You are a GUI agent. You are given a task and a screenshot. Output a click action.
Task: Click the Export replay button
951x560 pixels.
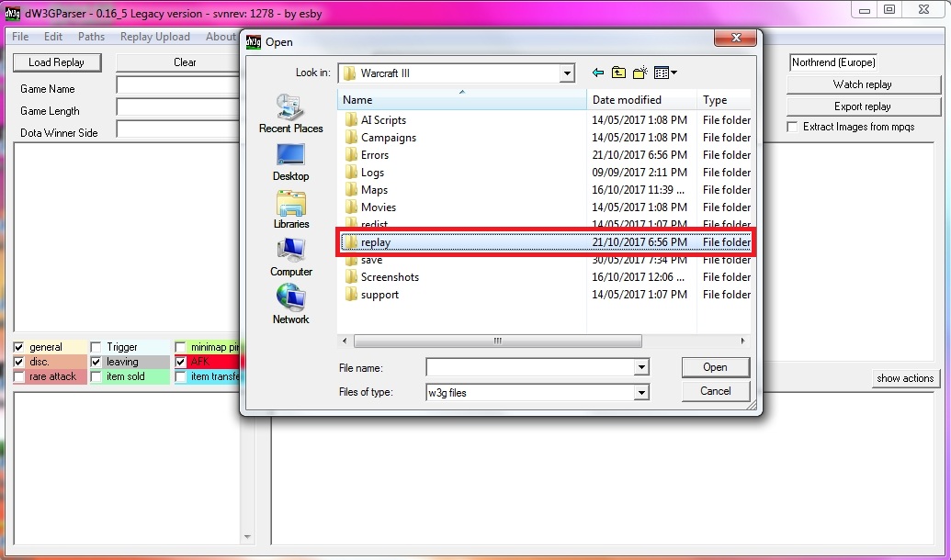(x=862, y=106)
